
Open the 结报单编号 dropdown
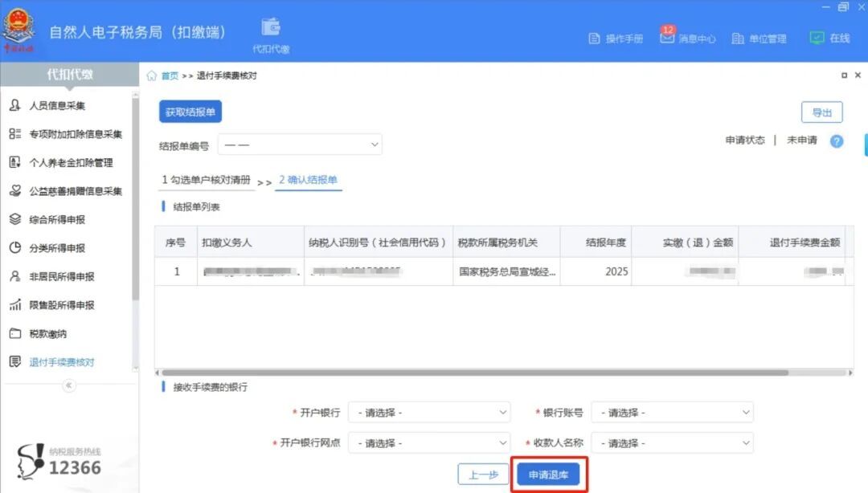click(299, 144)
